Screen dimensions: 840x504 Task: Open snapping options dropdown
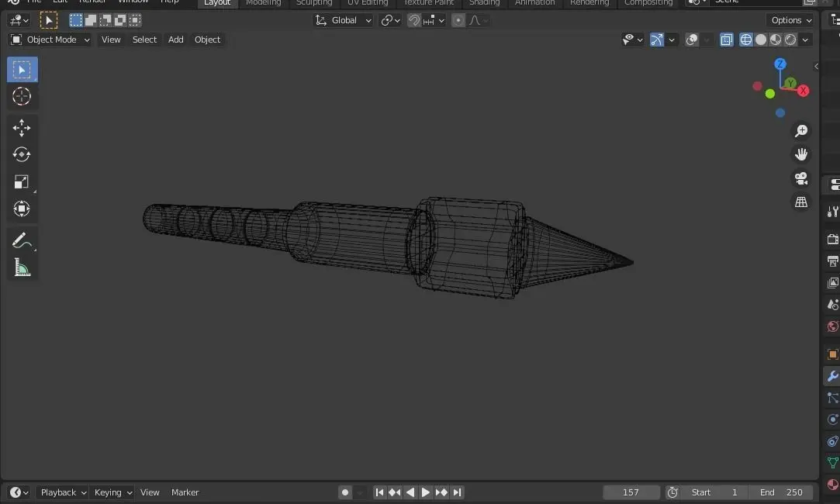[434, 20]
